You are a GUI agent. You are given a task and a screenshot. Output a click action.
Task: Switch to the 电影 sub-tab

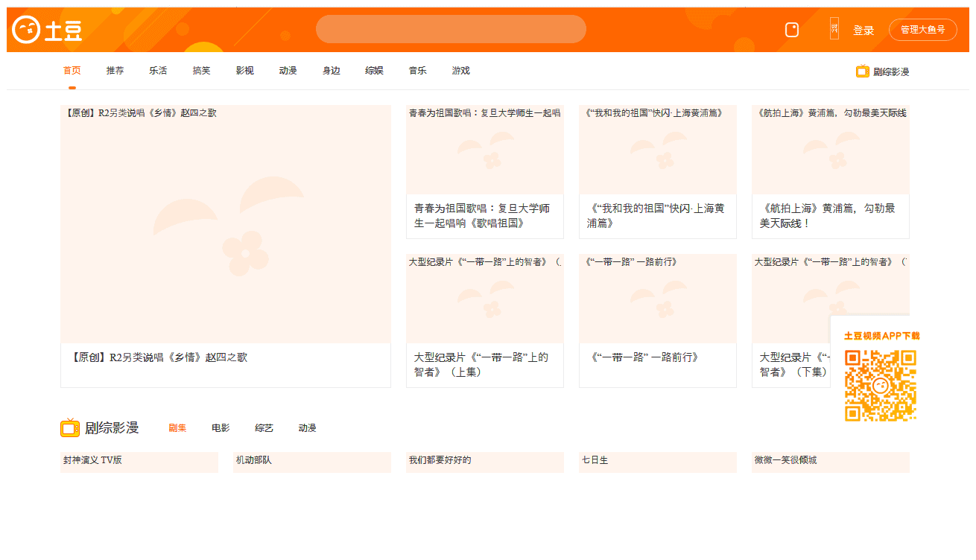pyautogui.click(x=221, y=428)
